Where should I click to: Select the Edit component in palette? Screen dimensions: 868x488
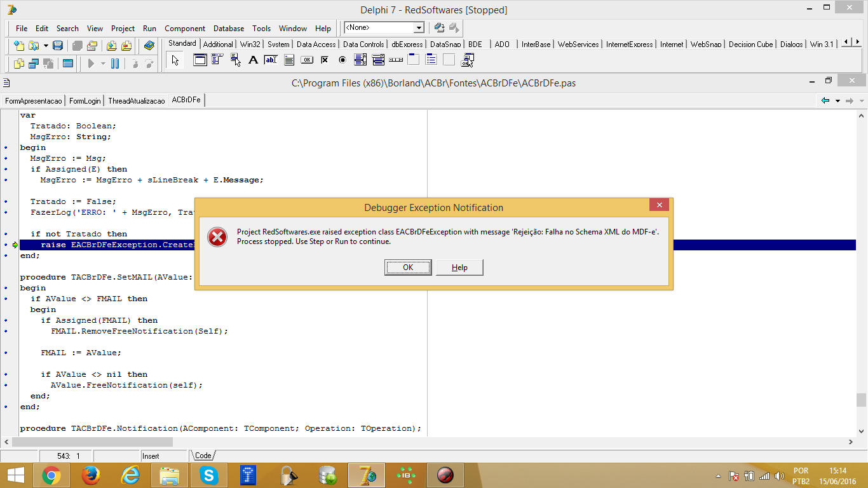coord(271,60)
